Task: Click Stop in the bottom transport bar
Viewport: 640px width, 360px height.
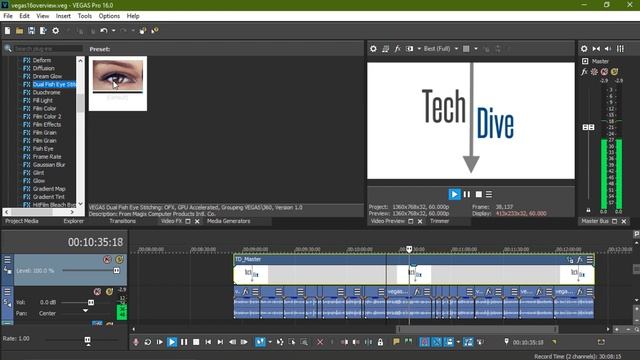Action: pos(196,342)
